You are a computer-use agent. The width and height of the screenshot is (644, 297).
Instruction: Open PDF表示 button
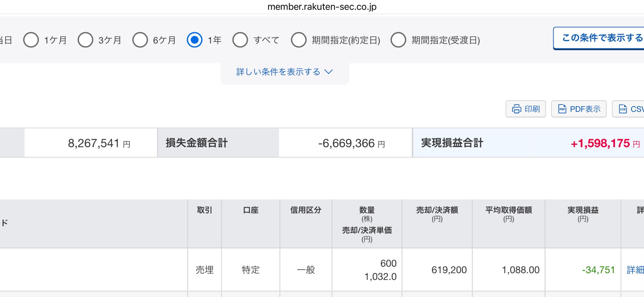point(579,109)
